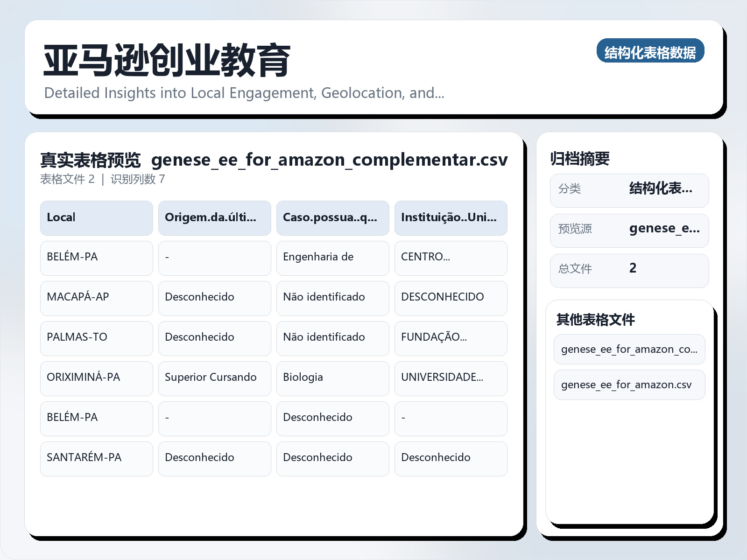Expand the FUNDAÇÃO... truncated cell

pos(451,338)
